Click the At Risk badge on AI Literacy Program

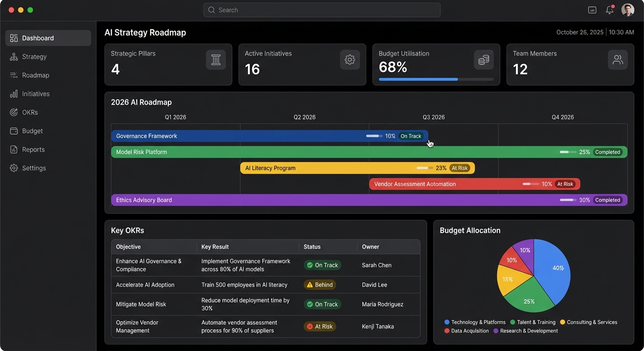pyautogui.click(x=460, y=168)
